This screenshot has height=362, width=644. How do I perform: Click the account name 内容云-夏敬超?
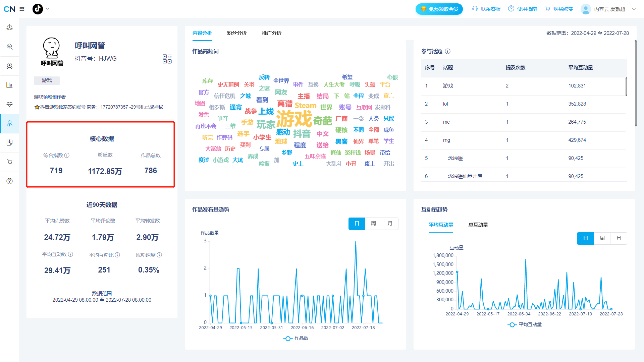click(610, 9)
